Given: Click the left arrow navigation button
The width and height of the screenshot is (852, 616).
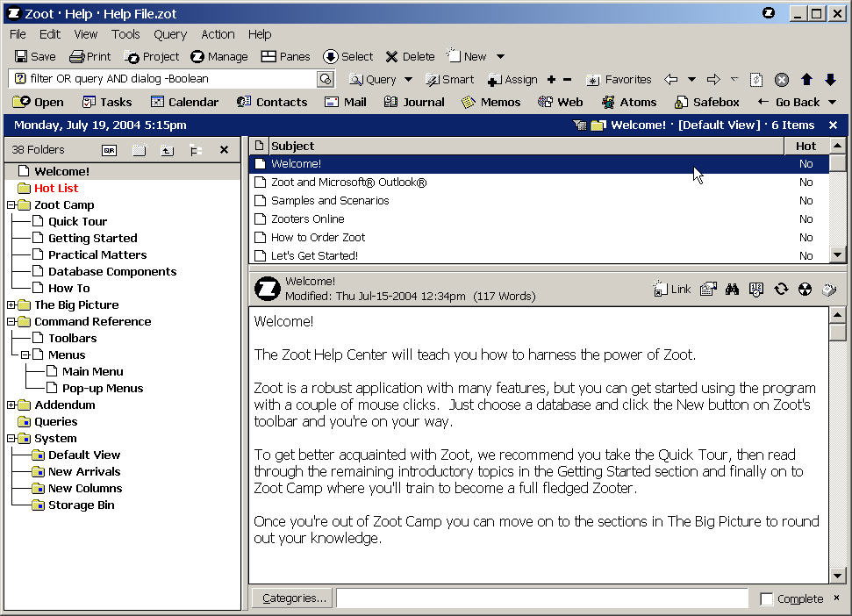Looking at the screenshot, I should click(x=671, y=80).
